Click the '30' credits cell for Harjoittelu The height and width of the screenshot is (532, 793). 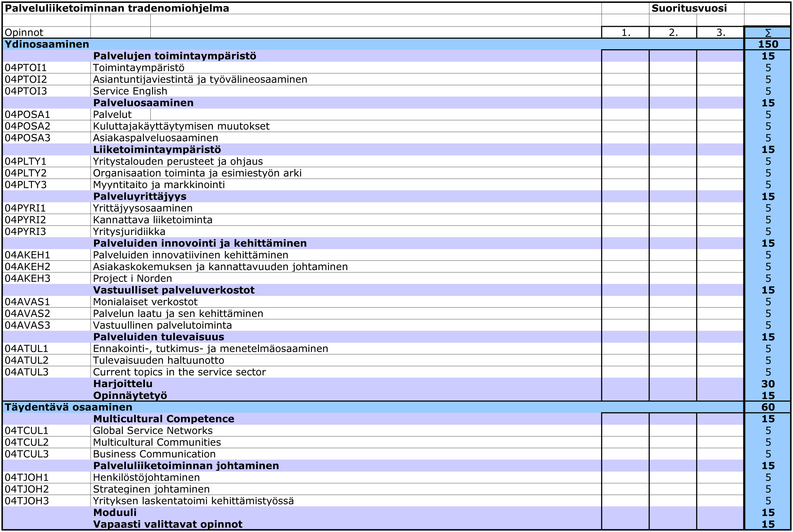pyautogui.click(x=768, y=384)
